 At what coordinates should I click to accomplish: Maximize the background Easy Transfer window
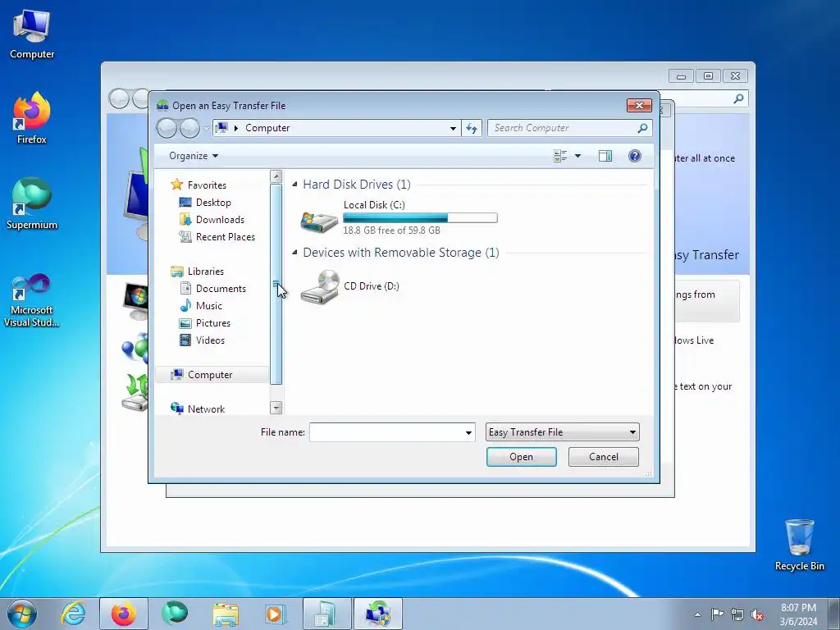pyautogui.click(x=708, y=76)
